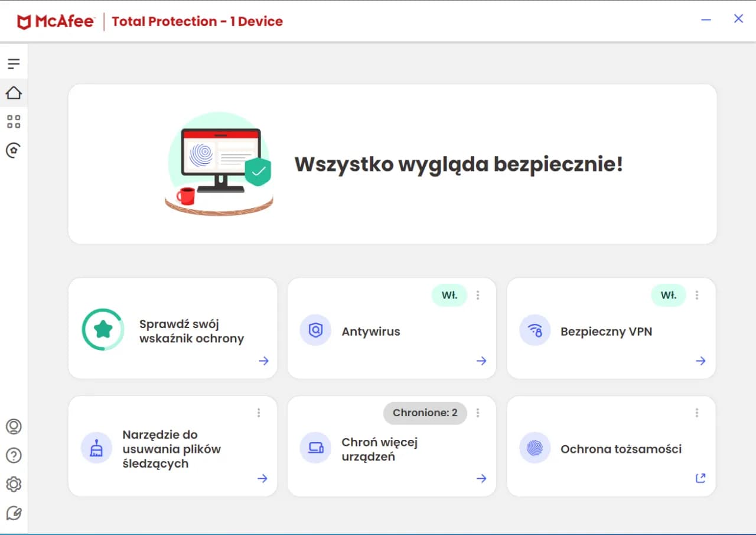The width and height of the screenshot is (756, 535).
Task: Open the three-dot menu on Ochrona tożsamości
Action: (697, 412)
